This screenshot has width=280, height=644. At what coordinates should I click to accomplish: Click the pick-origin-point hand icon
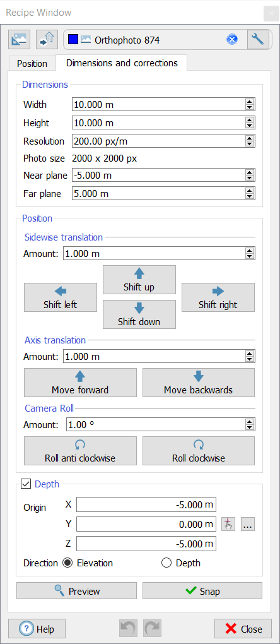pyautogui.click(x=228, y=525)
